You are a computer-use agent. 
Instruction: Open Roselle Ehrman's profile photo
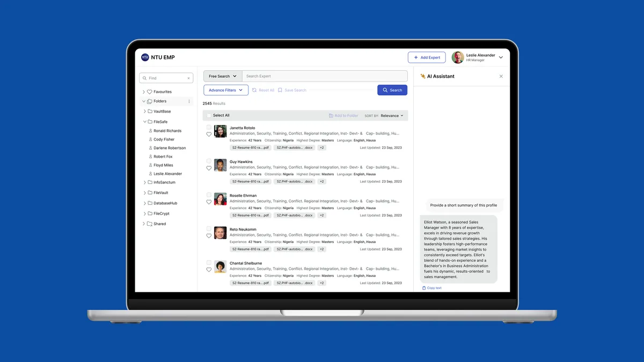[x=220, y=199]
